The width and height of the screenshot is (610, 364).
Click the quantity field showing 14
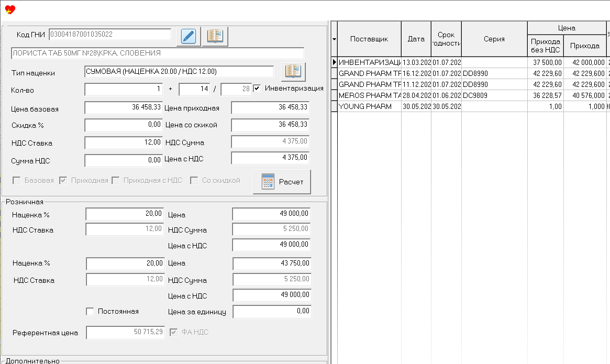[x=194, y=89]
